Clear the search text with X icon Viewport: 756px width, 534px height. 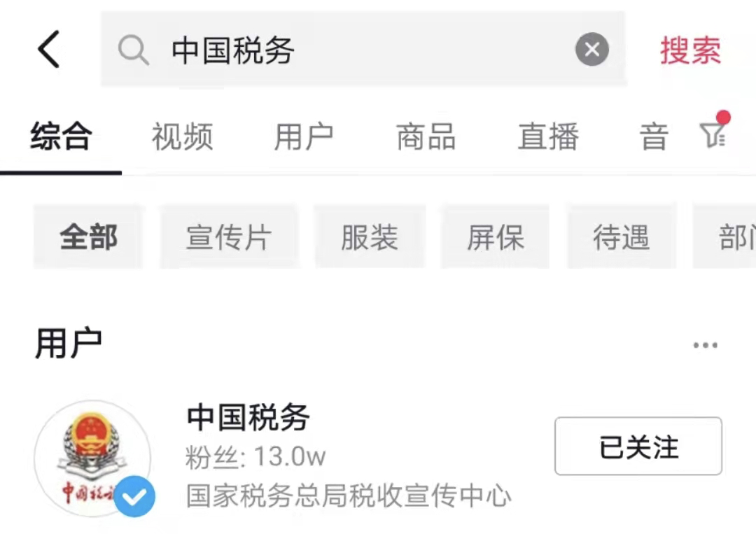point(592,49)
